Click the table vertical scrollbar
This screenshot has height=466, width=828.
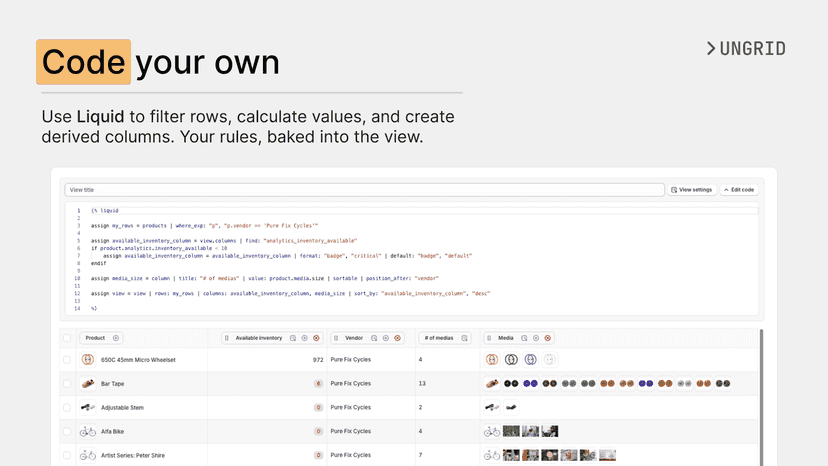click(761, 397)
